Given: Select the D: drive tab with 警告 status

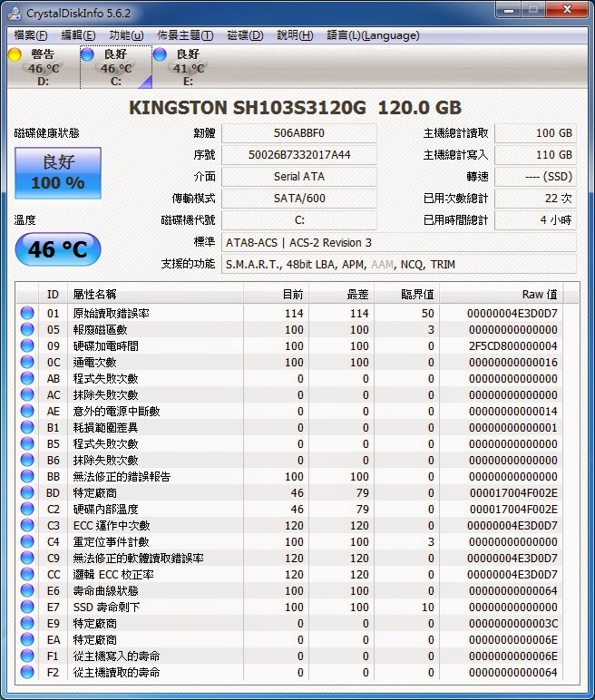Looking at the screenshot, I should (x=44, y=67).
